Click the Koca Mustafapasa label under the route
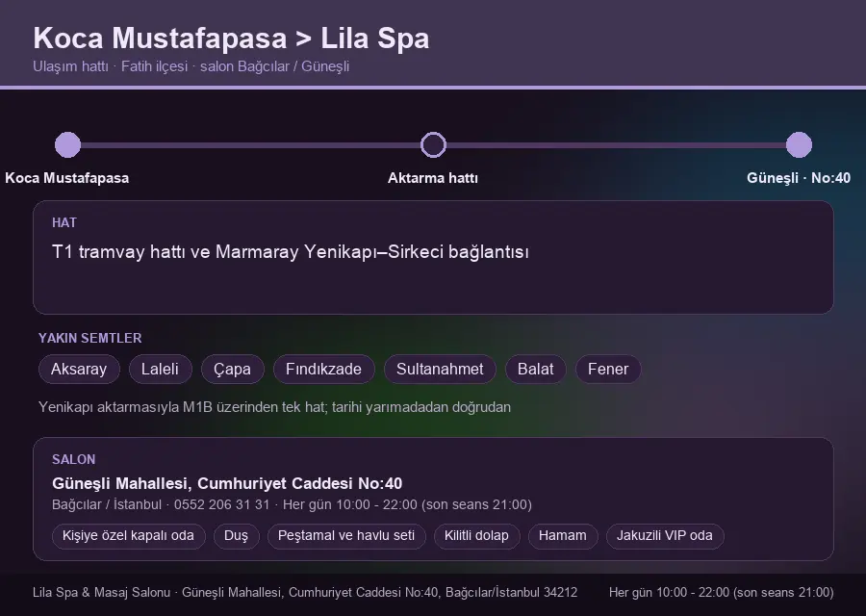The height and width of the screenshot is (616, 866). 66,178
